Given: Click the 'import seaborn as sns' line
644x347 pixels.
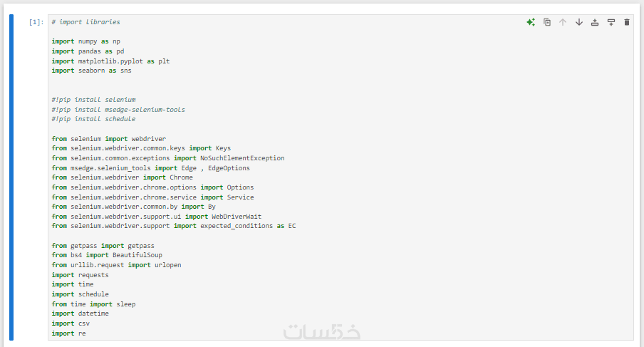Looking at the screenshot, I should (x=91, y=71).
